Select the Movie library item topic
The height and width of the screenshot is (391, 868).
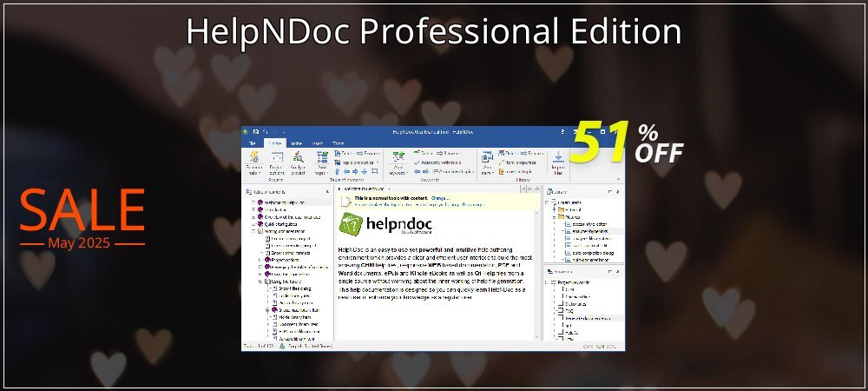(x=294, y=317)
